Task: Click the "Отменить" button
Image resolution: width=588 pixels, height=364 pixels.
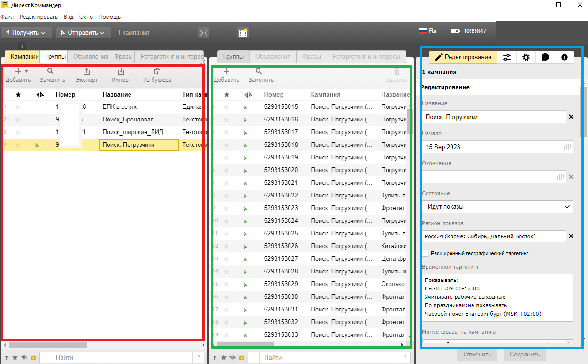Action: click(x=477, y=355)
